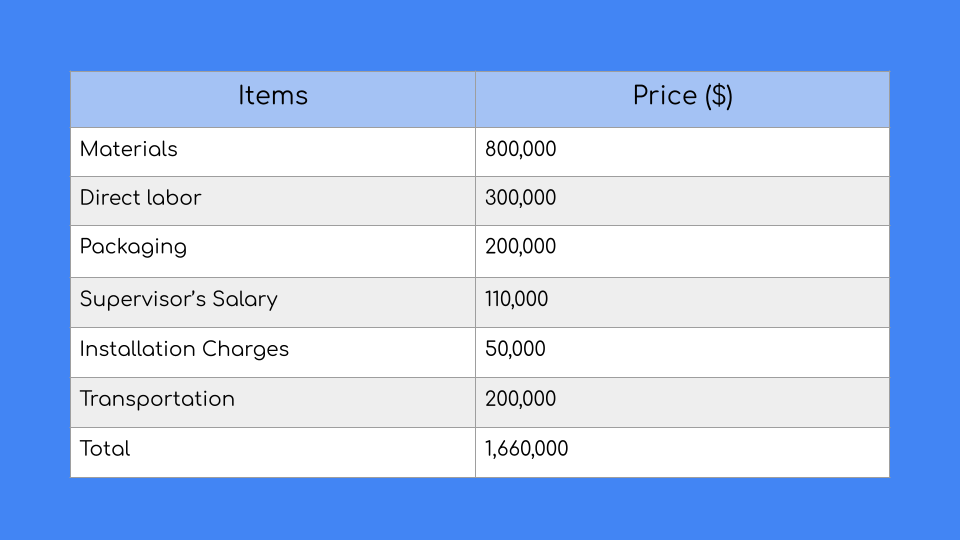Select the Total label cell

[105, 449]
